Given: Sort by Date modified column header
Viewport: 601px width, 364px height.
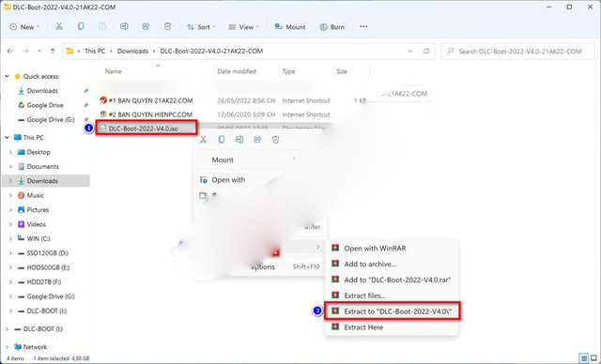Looking at the screenshot, I should (237, 71).
